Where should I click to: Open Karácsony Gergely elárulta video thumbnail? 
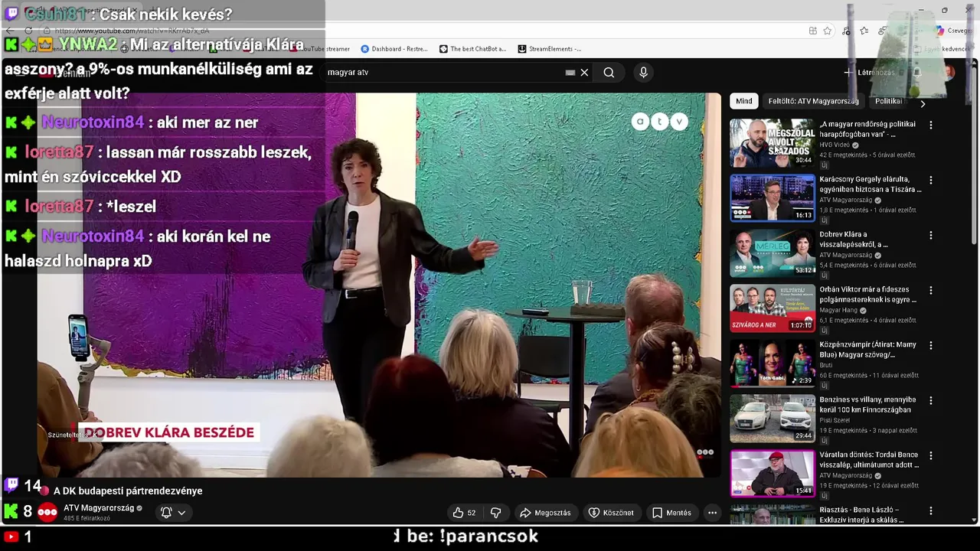[x=773, y=197]
